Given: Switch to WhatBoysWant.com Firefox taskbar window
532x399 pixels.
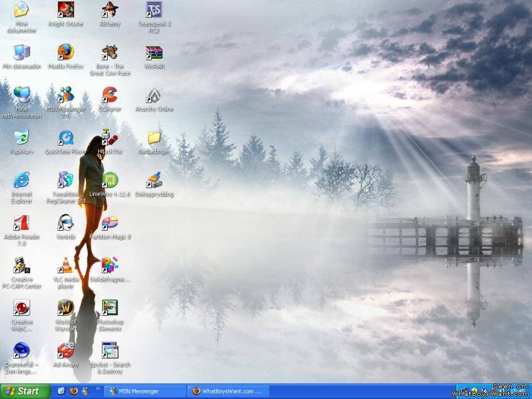Looking at the screenshot, I should 227,391.
